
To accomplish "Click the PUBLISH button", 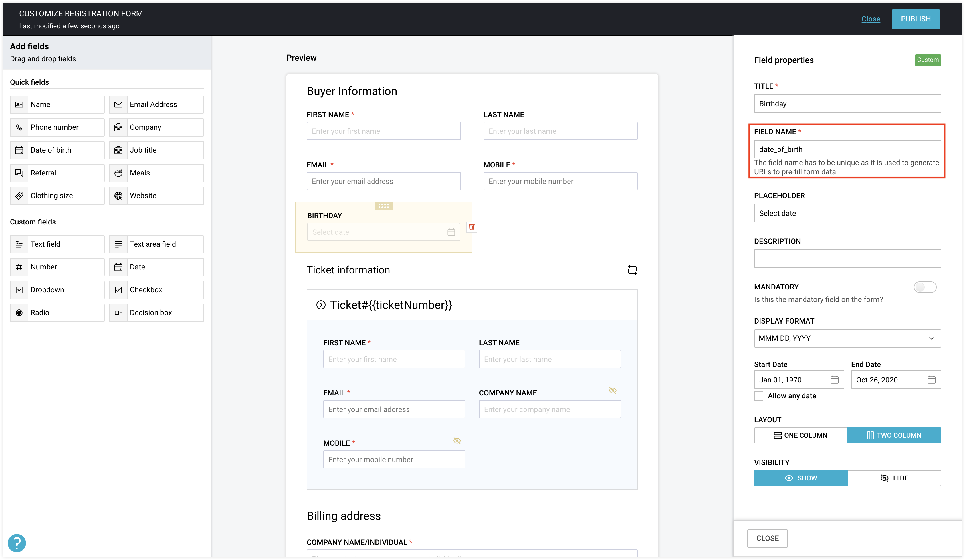I will point(916,19).
